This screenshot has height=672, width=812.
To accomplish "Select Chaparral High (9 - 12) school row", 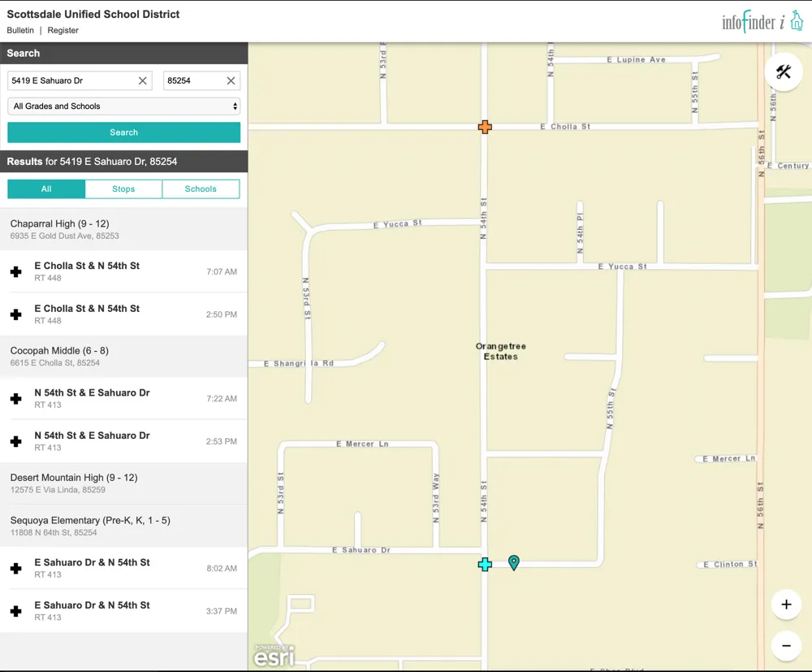I will click(123, 229).
